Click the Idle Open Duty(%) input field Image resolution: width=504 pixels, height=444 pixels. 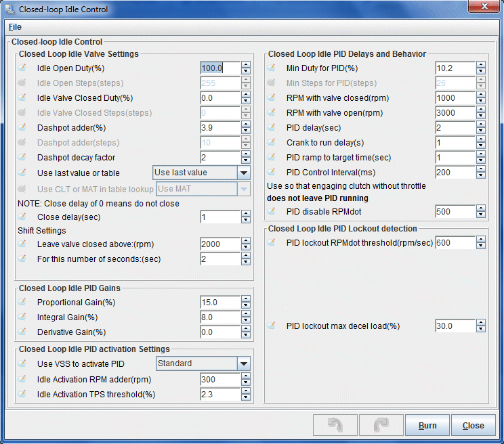(221, 68)
